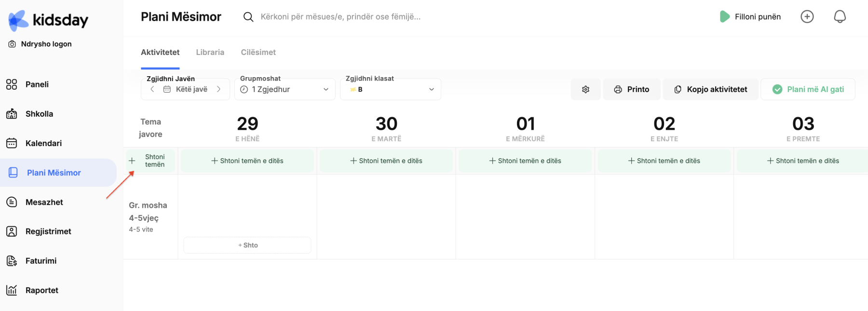This screenshot has width=868, height=311.
Task: Switch to the Cilësimet tab
Action: 258,52
